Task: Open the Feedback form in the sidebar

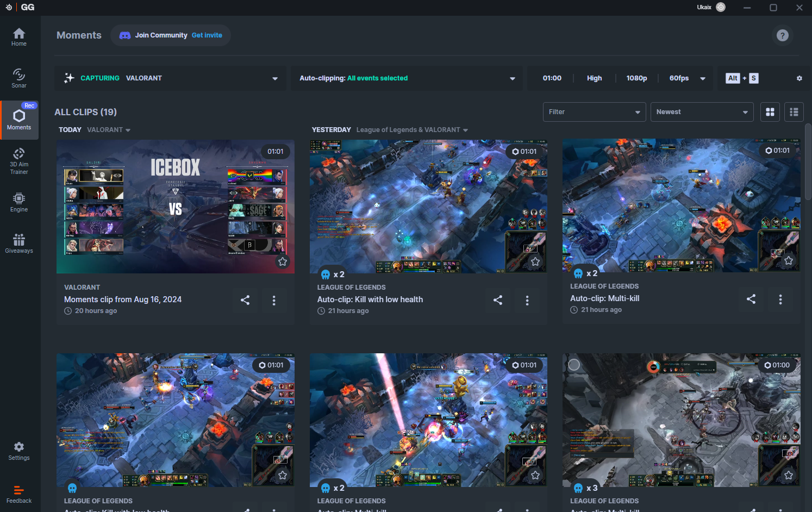Action: [19, 494]
